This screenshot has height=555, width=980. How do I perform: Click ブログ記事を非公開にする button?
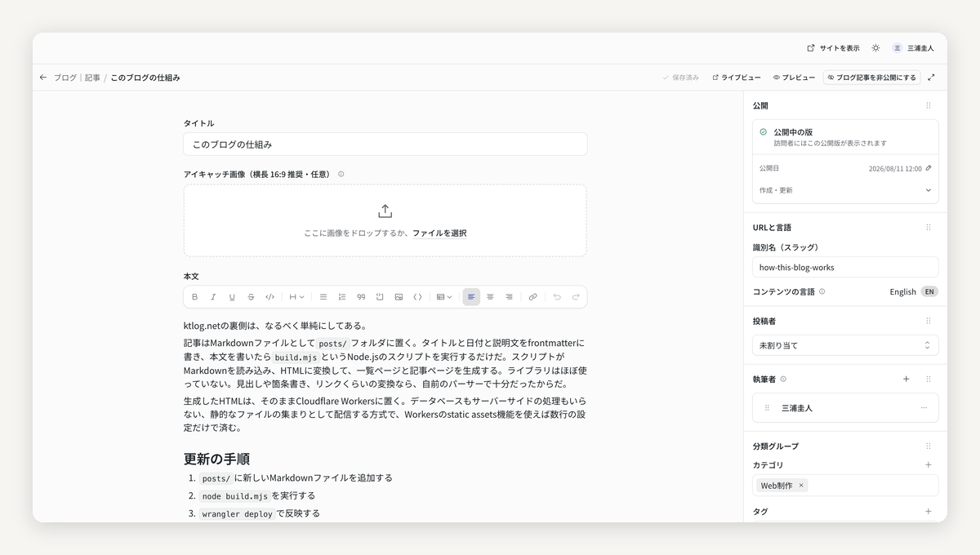(871, 78)
